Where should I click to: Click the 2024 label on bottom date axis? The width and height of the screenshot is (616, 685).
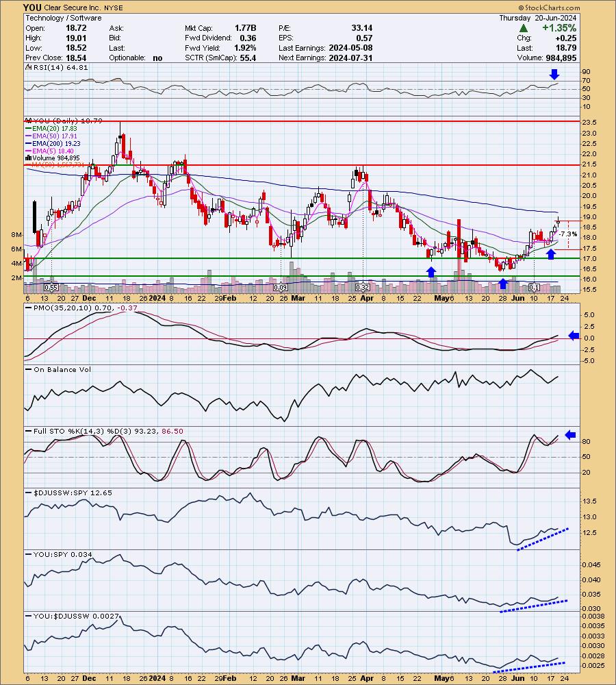click(157, 678)
